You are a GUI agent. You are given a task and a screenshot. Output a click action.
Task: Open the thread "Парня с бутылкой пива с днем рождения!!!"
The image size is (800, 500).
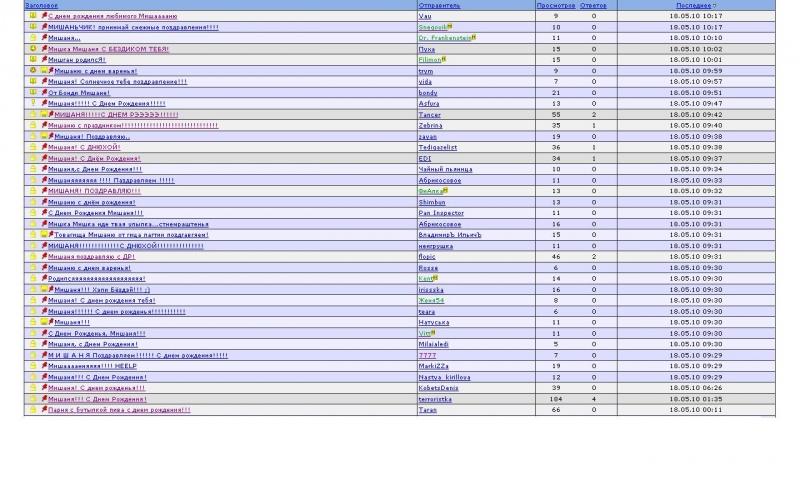click(x=119, y=410)
